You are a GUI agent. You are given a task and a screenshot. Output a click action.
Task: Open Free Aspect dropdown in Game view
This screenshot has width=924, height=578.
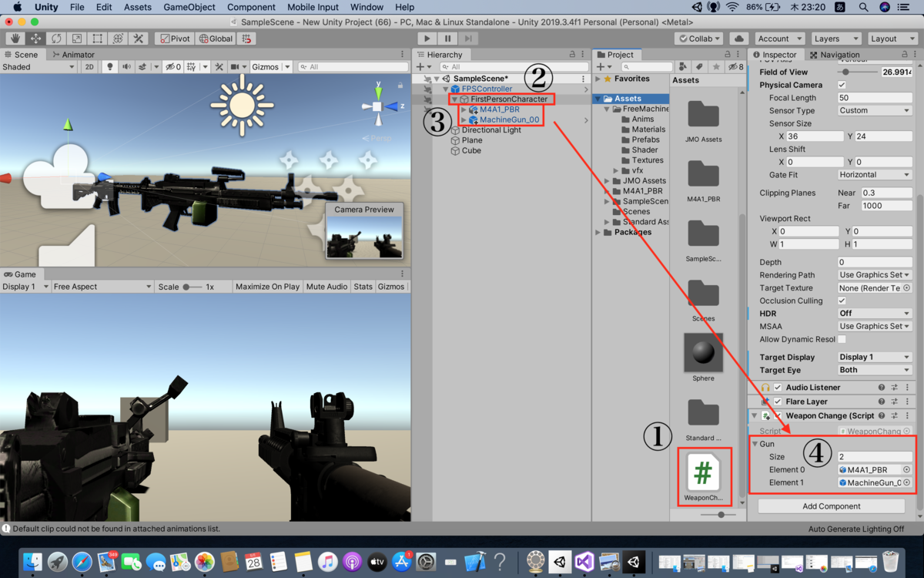click(102, 287)
